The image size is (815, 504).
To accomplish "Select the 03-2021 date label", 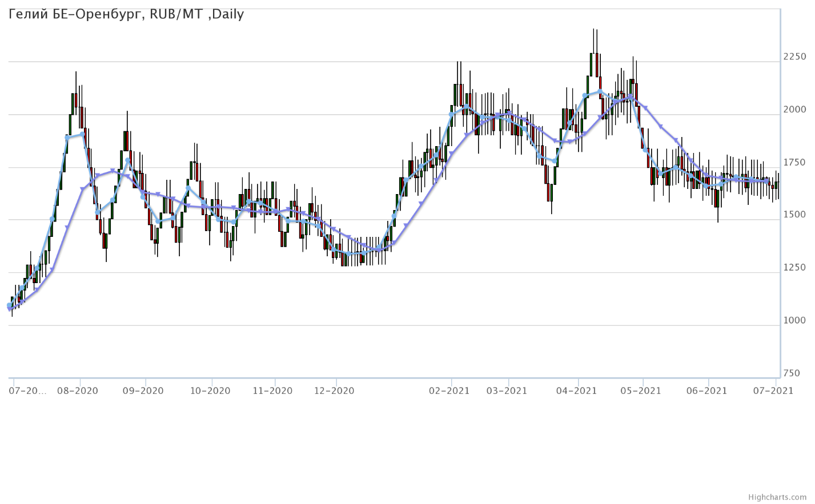I will (x=507, y=391).
